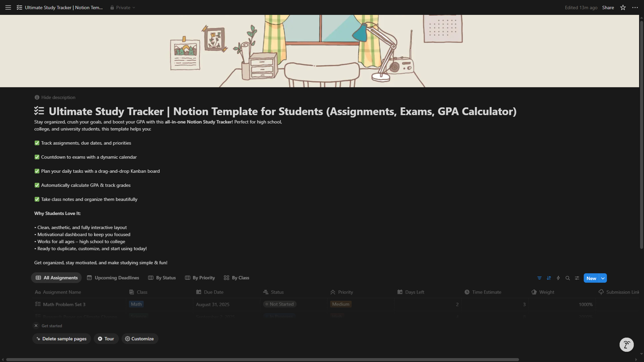Add a new database entry with New
This screenshot has height=362, width=644.
point(591,278)
